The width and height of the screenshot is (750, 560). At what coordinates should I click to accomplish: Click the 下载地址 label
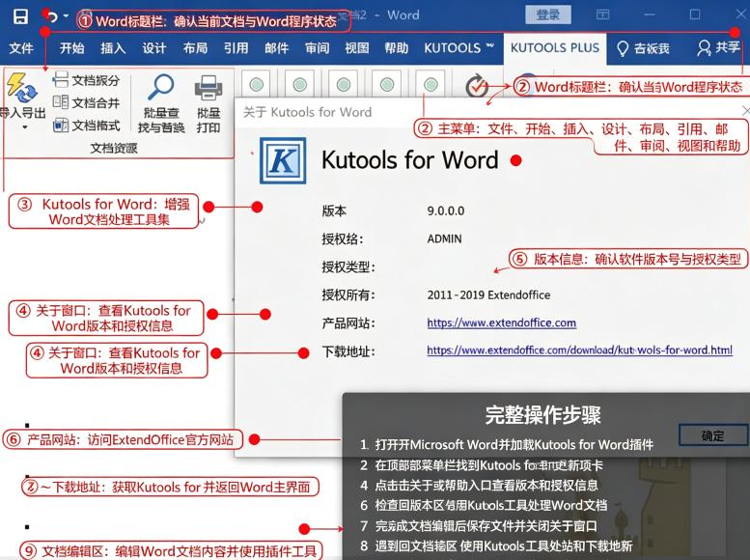[348, 351]
